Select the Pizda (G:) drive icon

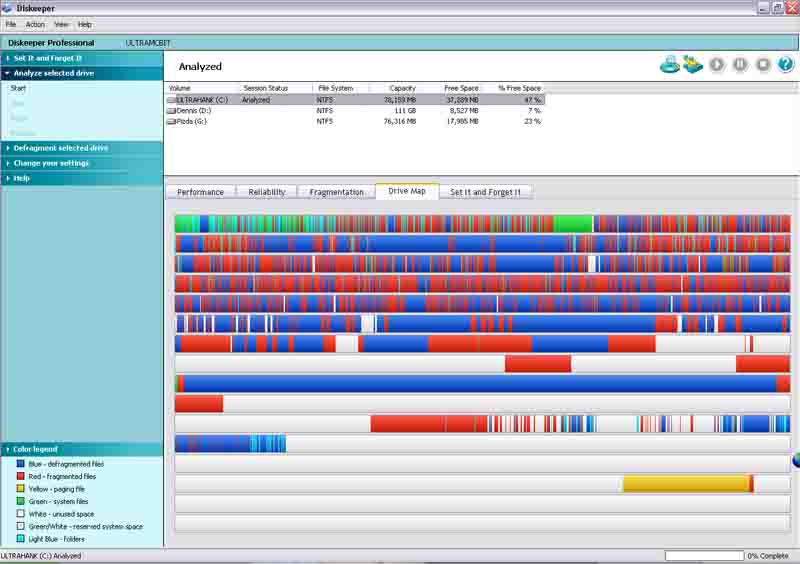(x=171, y=121)
